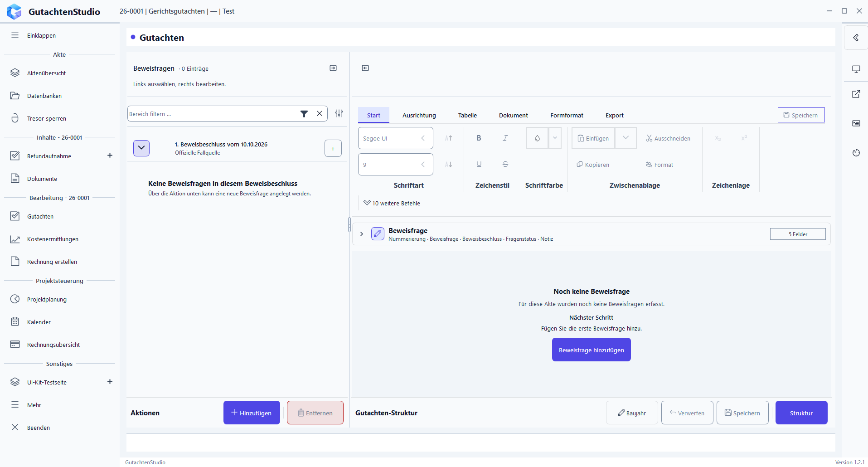Screen dimensions: 868x467
Task: Open Schriftfarbe dropdown arrow
Action: pos(555,138)
